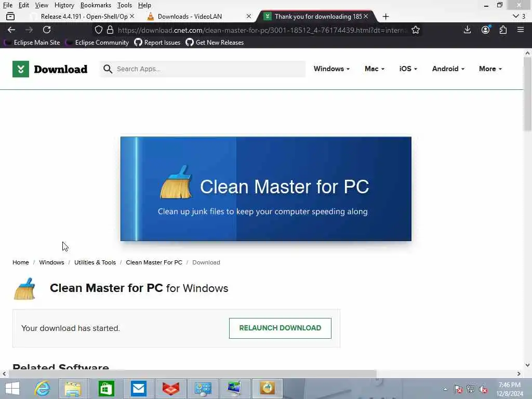This screenshot has width=532, height=399.
Task: Open the Help menu
Action: tap(144, 5)
